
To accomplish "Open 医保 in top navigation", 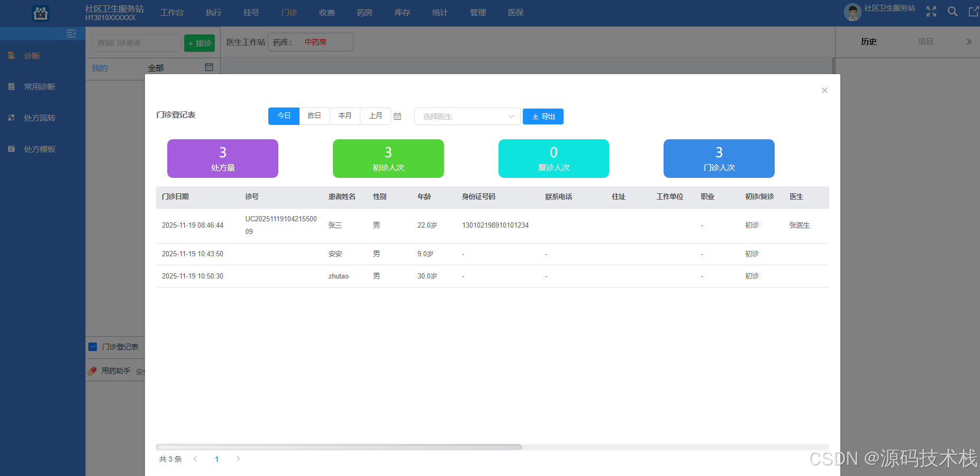I will [x=516, y=12].
